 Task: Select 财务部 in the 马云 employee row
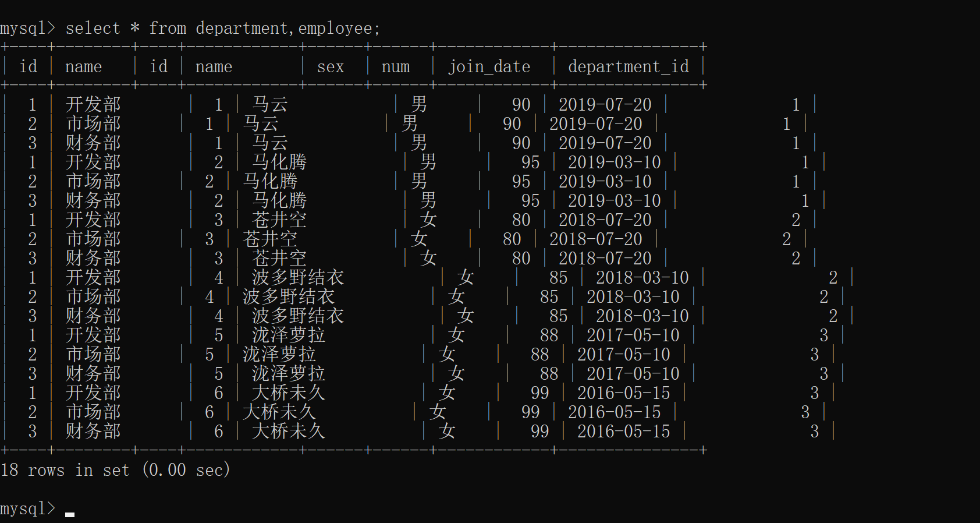pos(93,143)
